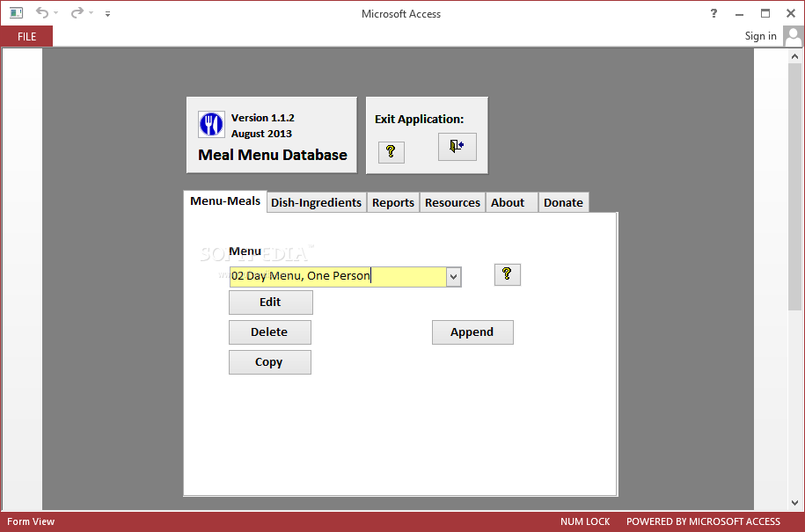Open the Reports tab
Screen dimensions: 805x532
point(393,202)
